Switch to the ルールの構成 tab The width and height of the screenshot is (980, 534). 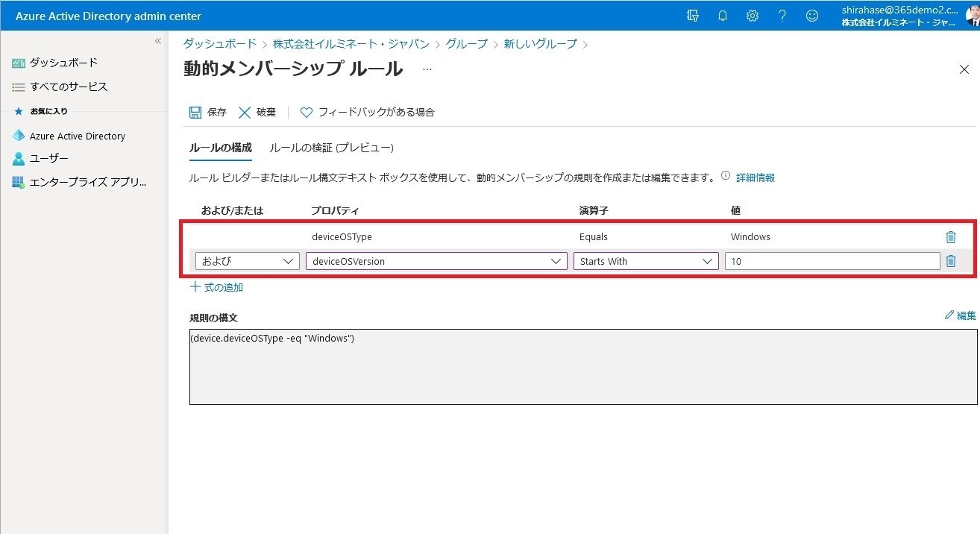coord(221,148)
